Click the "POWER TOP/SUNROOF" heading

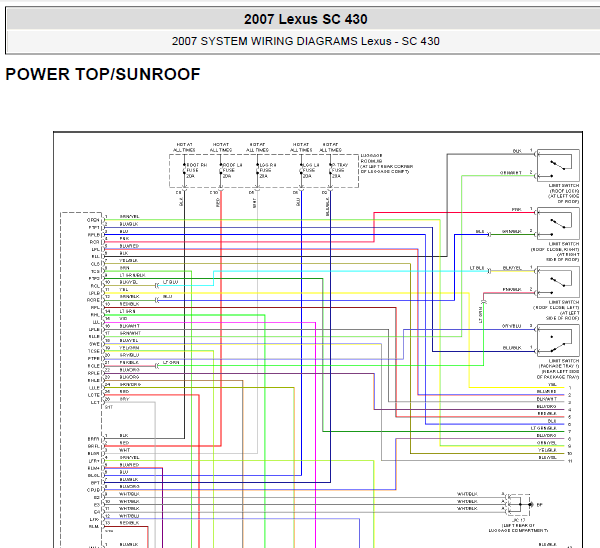coord(103,74)
